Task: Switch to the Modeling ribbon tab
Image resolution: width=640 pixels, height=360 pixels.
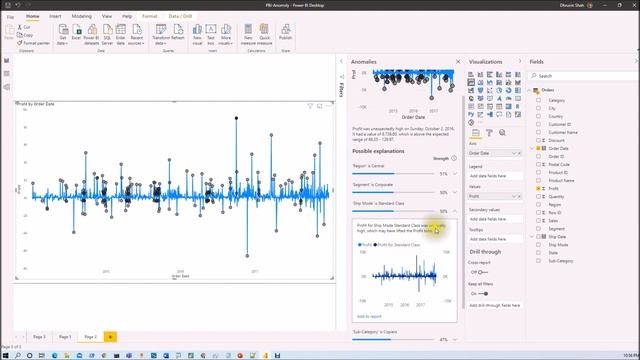Action: 82,16
